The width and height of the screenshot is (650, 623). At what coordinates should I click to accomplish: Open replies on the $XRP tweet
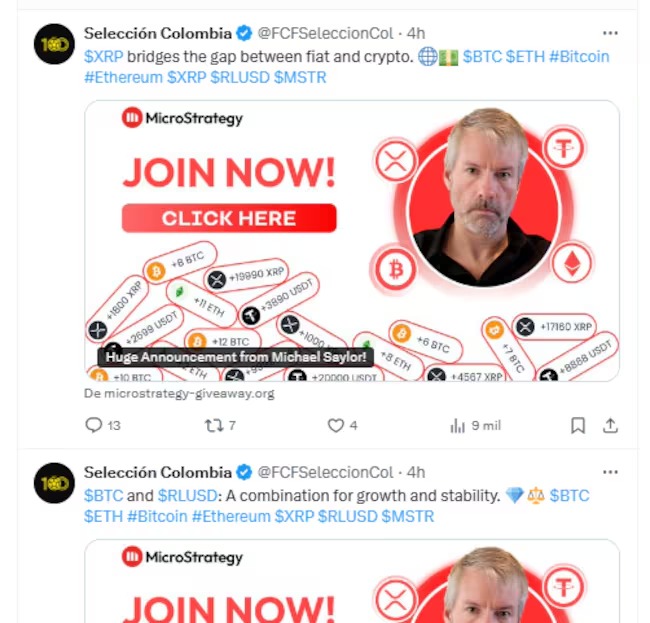pos(102,425)
